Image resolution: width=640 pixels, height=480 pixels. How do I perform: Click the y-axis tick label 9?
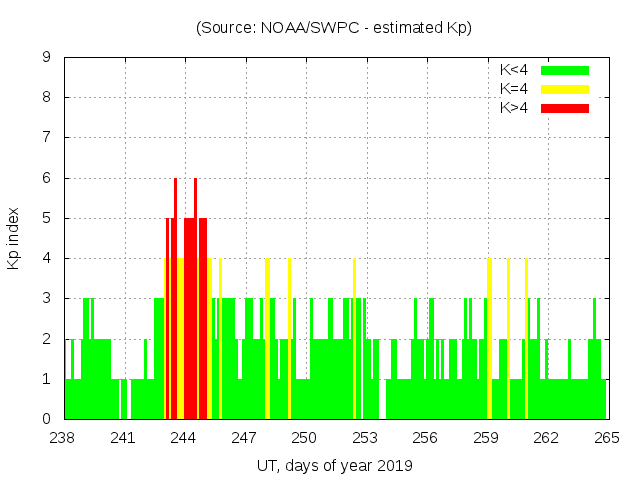coord(47,58)
